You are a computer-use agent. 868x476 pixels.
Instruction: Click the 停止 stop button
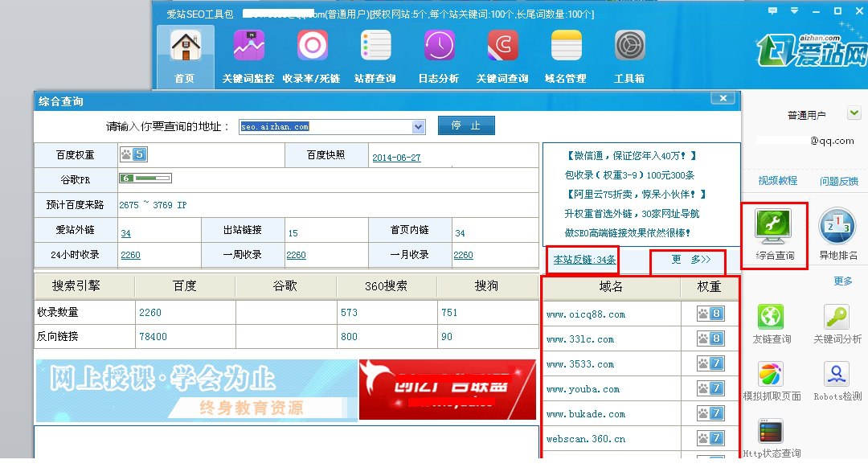pyautogui.click(x=466, y=125)
